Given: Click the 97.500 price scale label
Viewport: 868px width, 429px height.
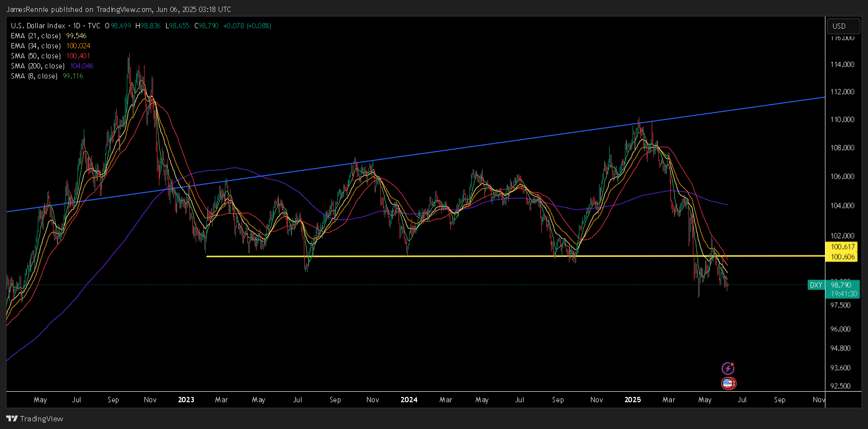Looking at the screenshot, I should click(x=841, y=305).
